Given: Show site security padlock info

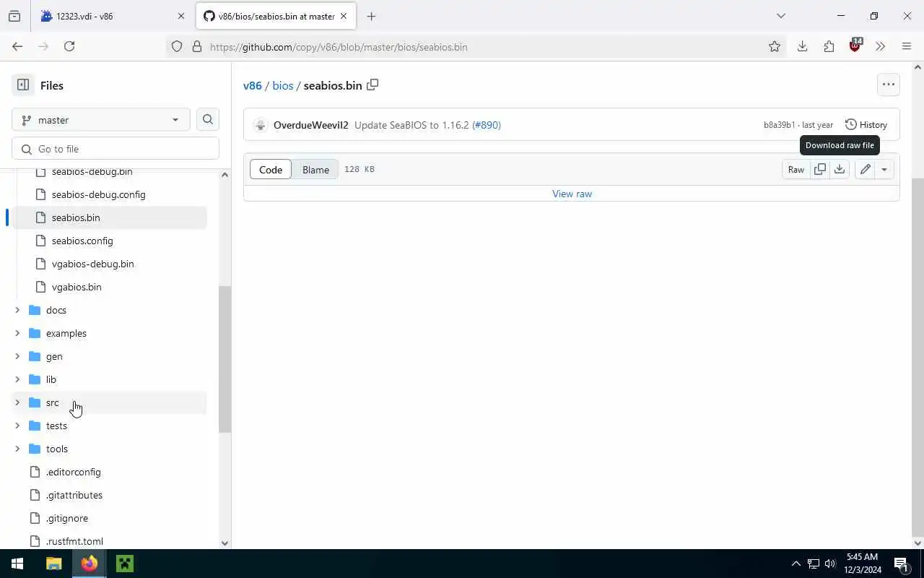Looking at the screenshot, I should click(x=196, y=47).
